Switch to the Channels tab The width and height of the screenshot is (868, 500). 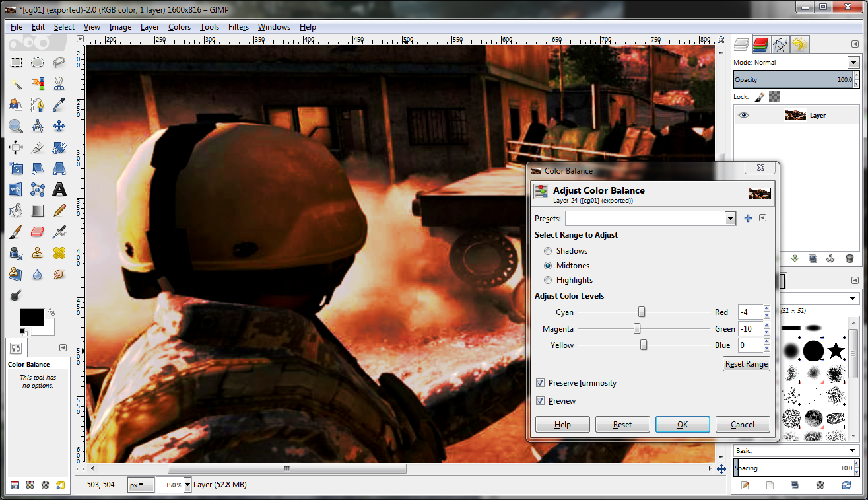[x=760, y=44]
